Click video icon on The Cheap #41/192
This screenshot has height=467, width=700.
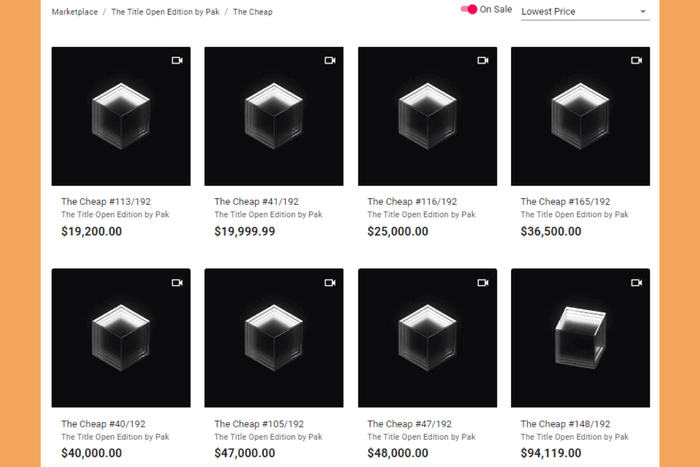(330, 61)
